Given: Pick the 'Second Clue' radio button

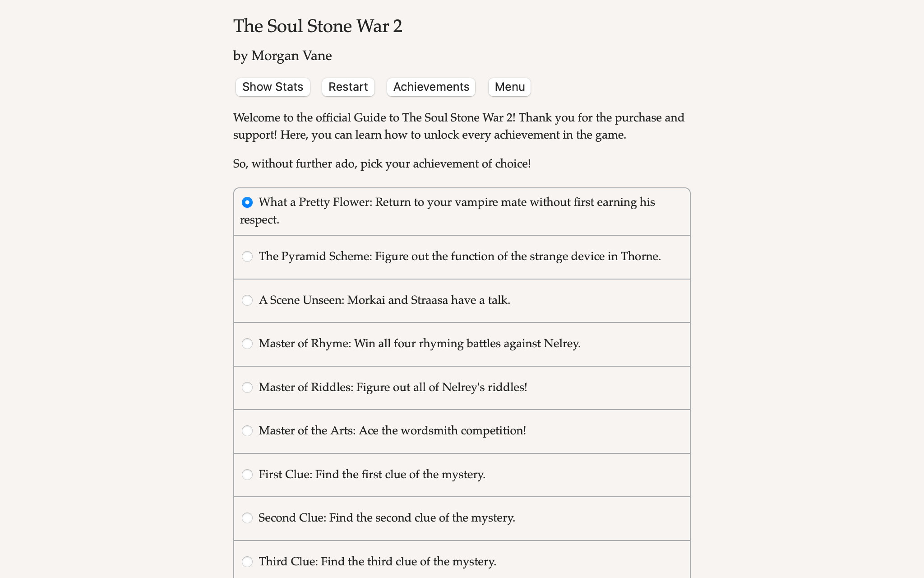Looking at the screenshot, I should (x=247, y=518).
